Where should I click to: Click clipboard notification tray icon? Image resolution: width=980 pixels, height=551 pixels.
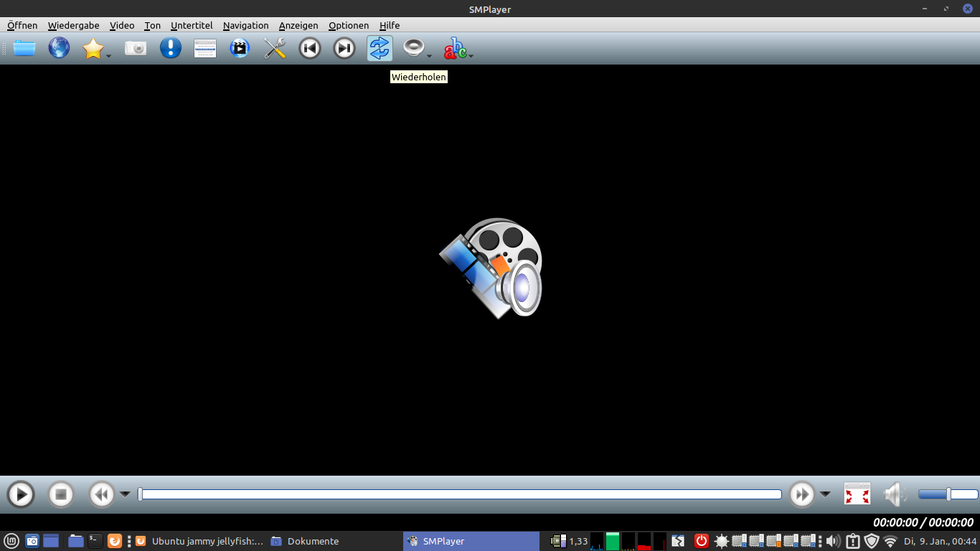pyautogui.click(x=853, y=541)
